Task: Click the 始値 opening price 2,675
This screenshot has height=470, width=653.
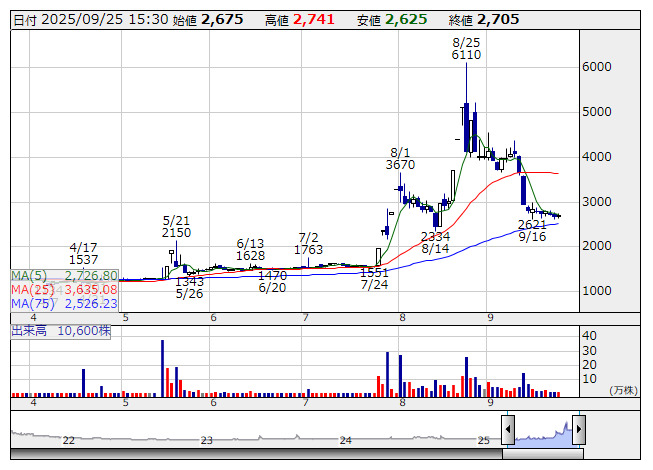Action: click(x=222, y=19)
